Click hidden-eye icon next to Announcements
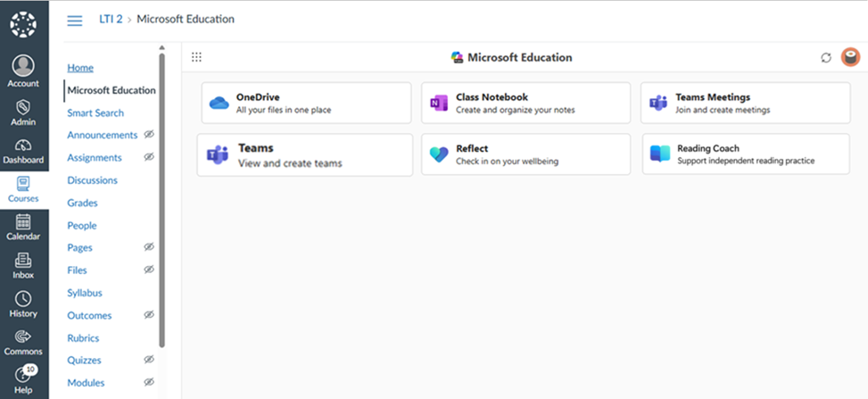868x399 pixels. (x=149, y=135)
